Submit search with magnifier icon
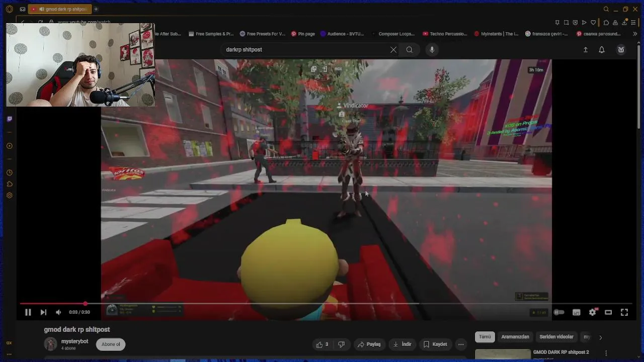 (410, 50)
